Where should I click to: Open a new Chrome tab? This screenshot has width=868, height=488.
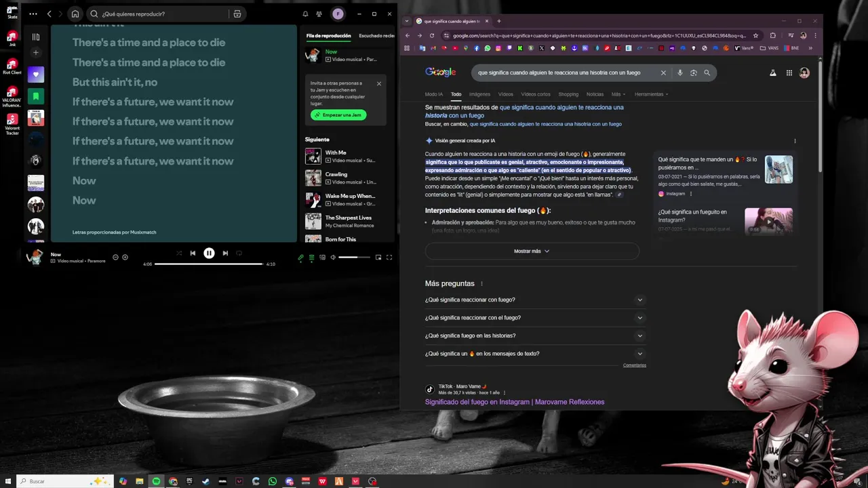pyautogui.click(x=499, y=21)
